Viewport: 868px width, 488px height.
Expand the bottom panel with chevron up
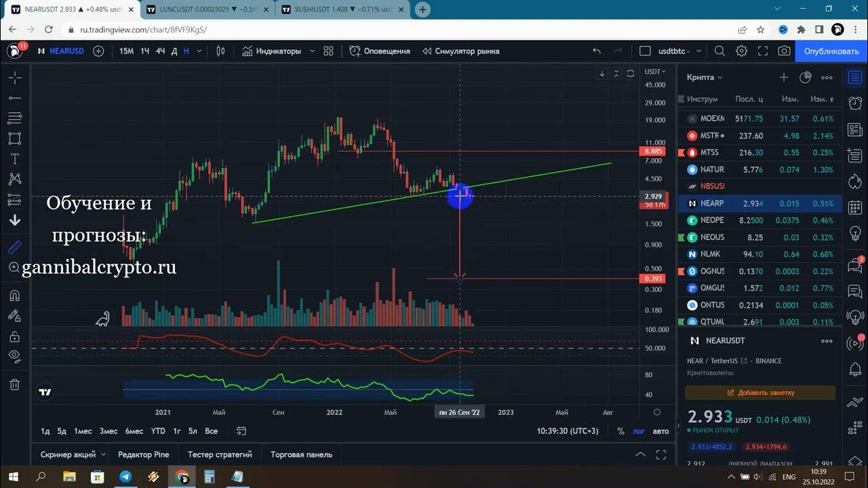[639, 454]
